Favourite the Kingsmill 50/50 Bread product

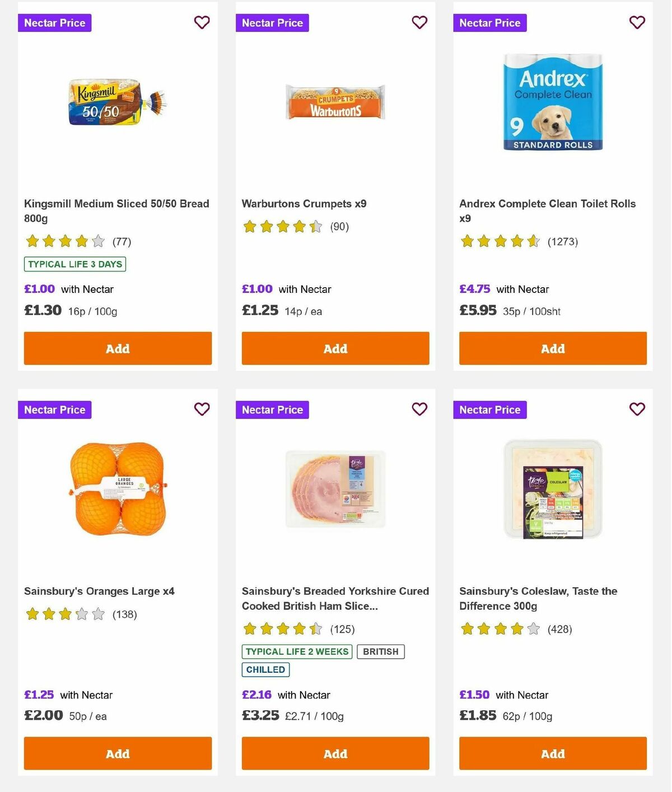[202, 22]
